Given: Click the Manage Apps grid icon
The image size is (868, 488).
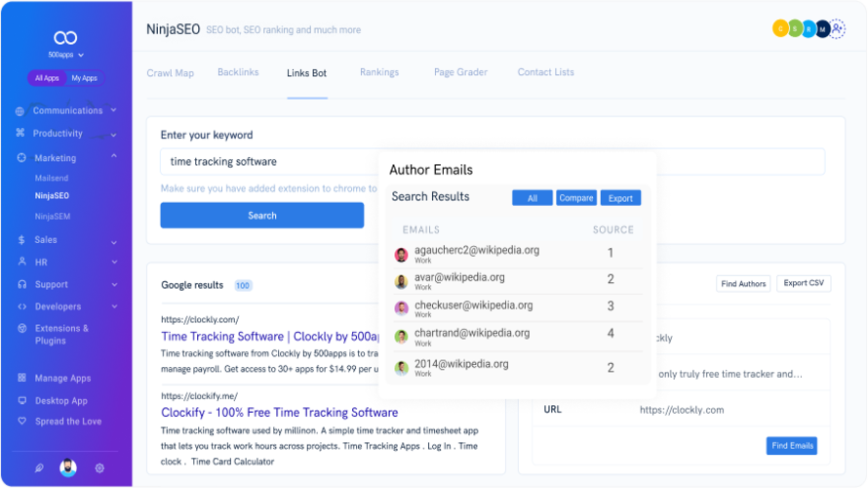Looking at the screenshot, I should 22,378.
